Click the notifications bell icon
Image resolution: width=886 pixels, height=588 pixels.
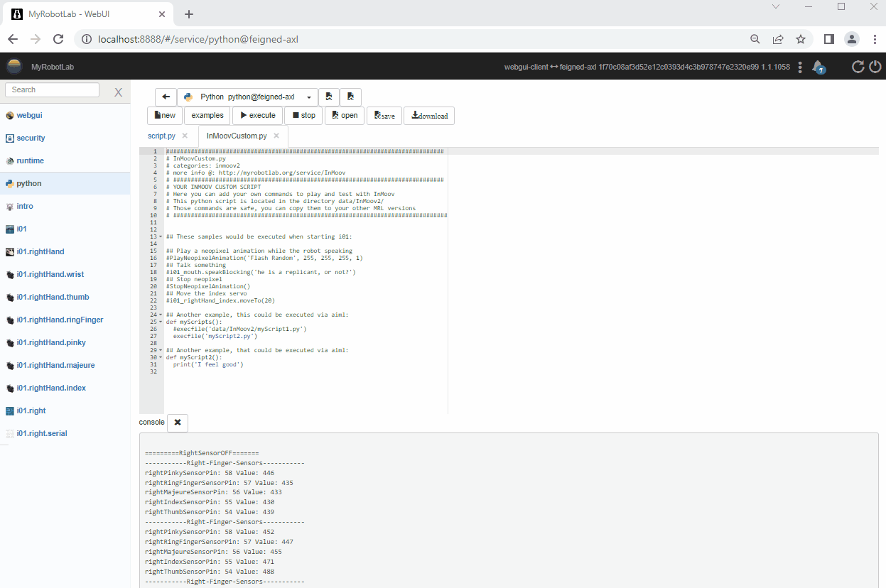819,67
